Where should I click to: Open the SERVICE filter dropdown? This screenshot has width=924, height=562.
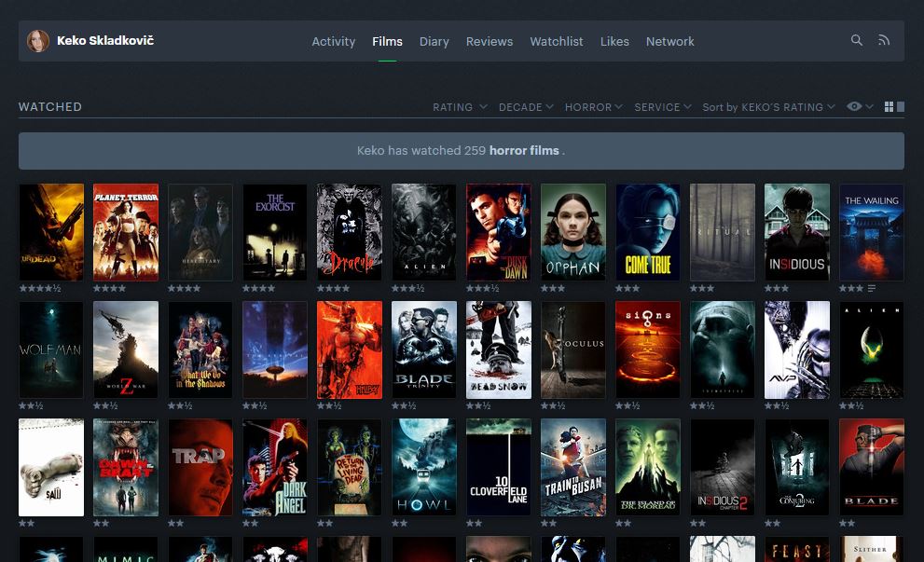coord(662,106)
